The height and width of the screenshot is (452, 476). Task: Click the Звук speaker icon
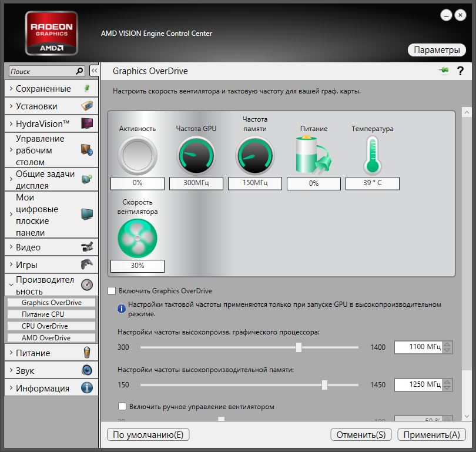[87, 370]
